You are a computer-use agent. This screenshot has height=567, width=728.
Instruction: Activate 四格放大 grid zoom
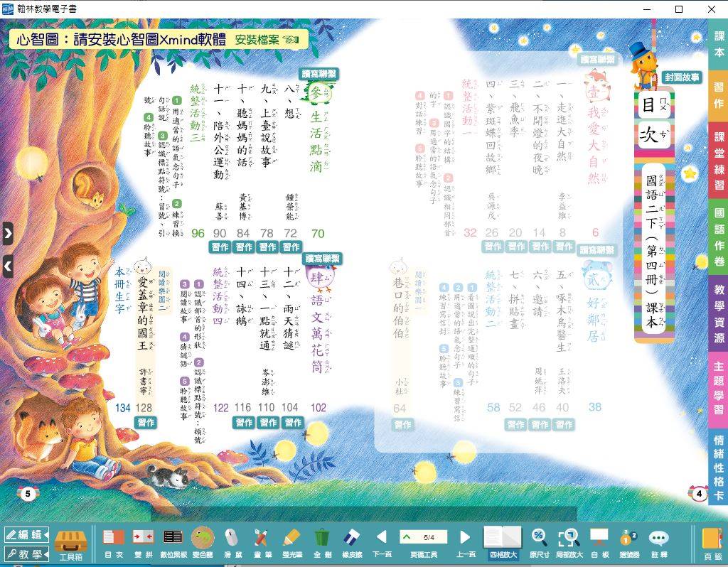(503, 543)
